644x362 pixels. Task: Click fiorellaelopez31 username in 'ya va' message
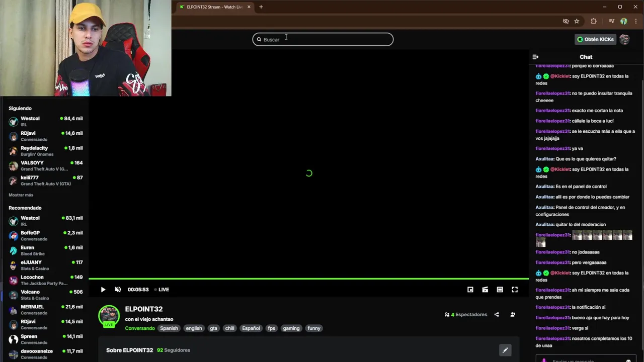552,149
